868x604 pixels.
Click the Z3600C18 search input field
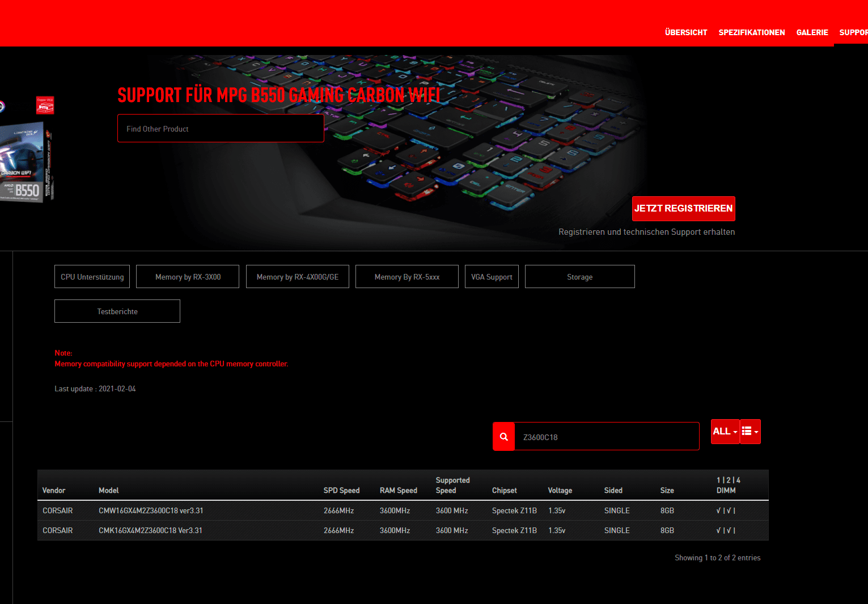point(607,437)
